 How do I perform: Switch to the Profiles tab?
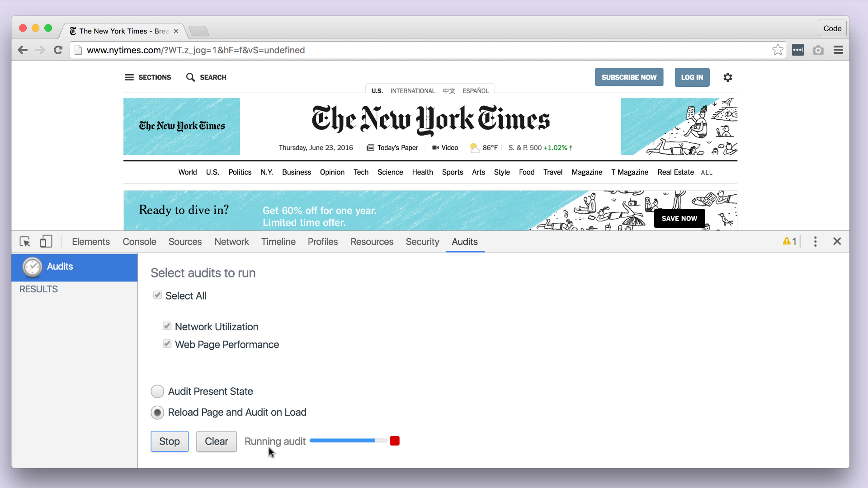point(323,242)
